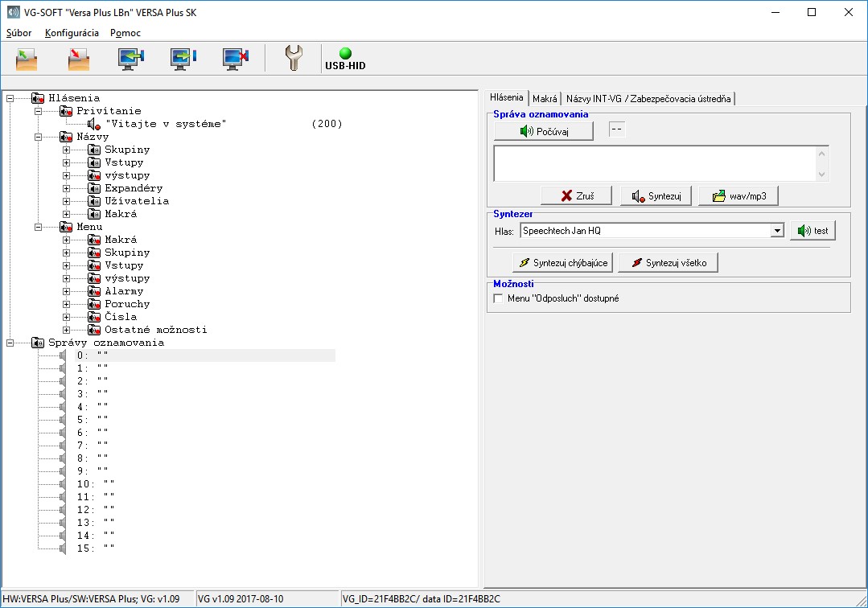
Task: Collapse the Menu tree node
Action: tap(38, 227)
